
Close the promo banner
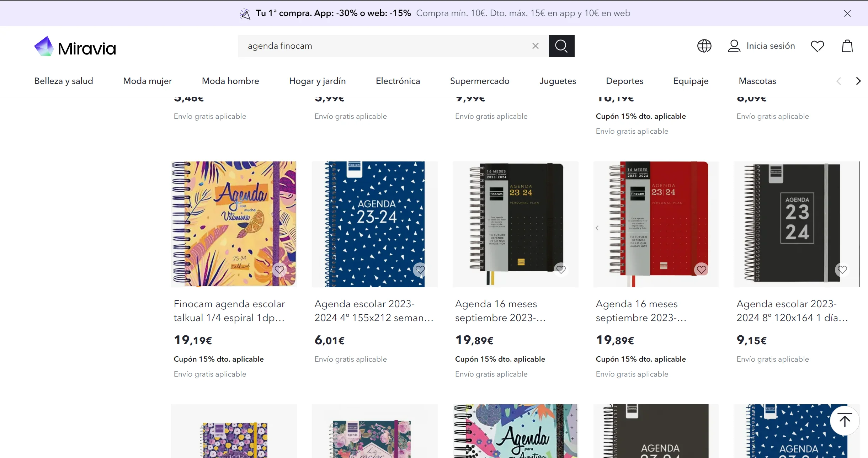point(847,14)
